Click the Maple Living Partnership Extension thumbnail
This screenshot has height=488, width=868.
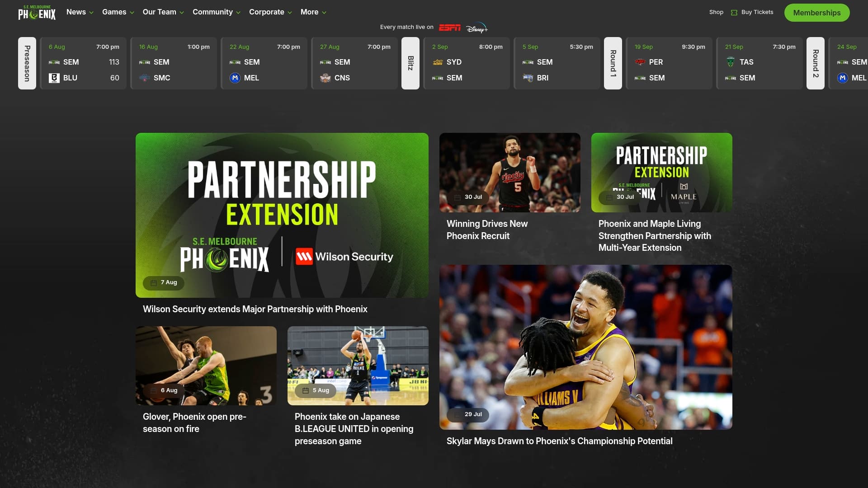[662, 173]
